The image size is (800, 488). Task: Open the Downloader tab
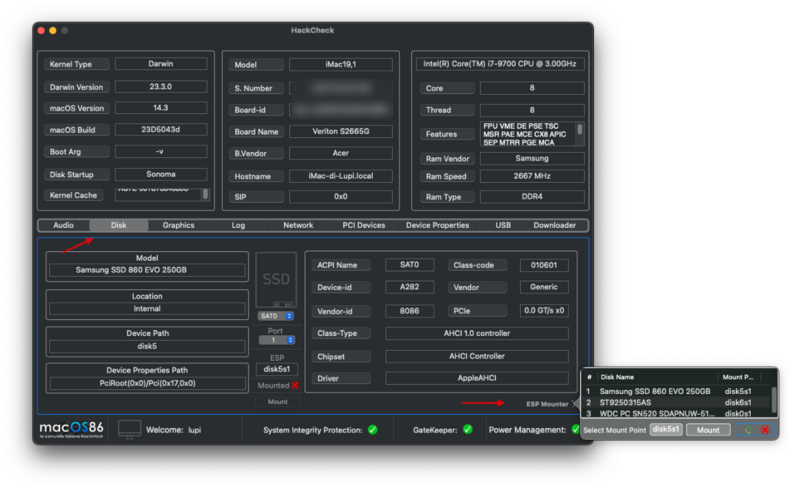pos(554,226)
